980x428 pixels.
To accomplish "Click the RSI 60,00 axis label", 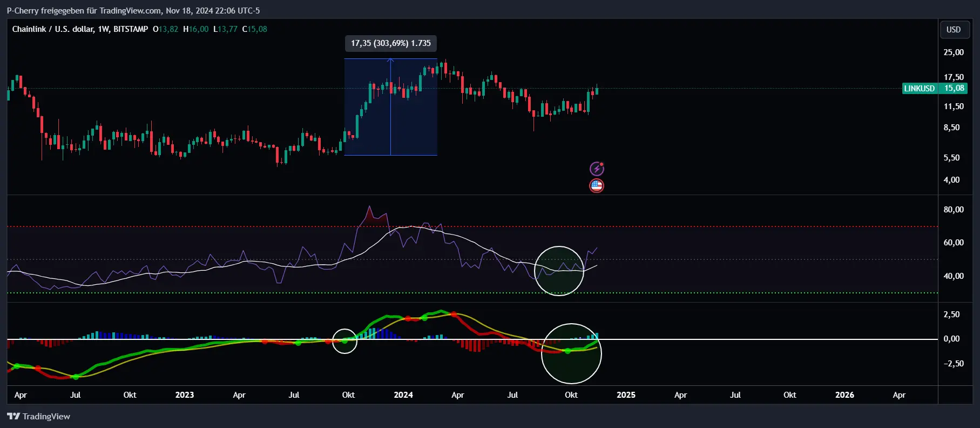I will tap(954, 243).
